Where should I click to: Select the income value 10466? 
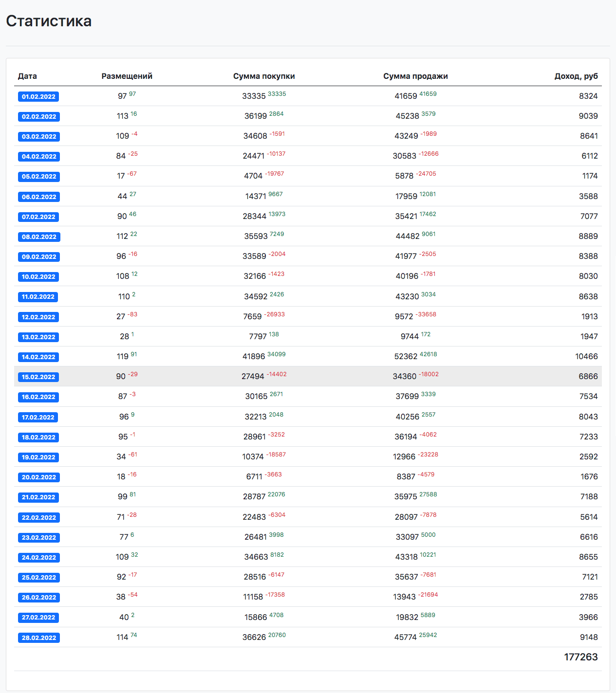[x=586, y=357]
